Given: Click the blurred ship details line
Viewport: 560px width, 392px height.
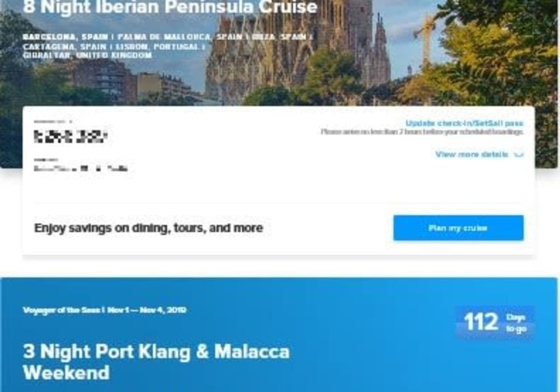Looking at the screenshot, I should pyautogui.click(x=81, y=169).
